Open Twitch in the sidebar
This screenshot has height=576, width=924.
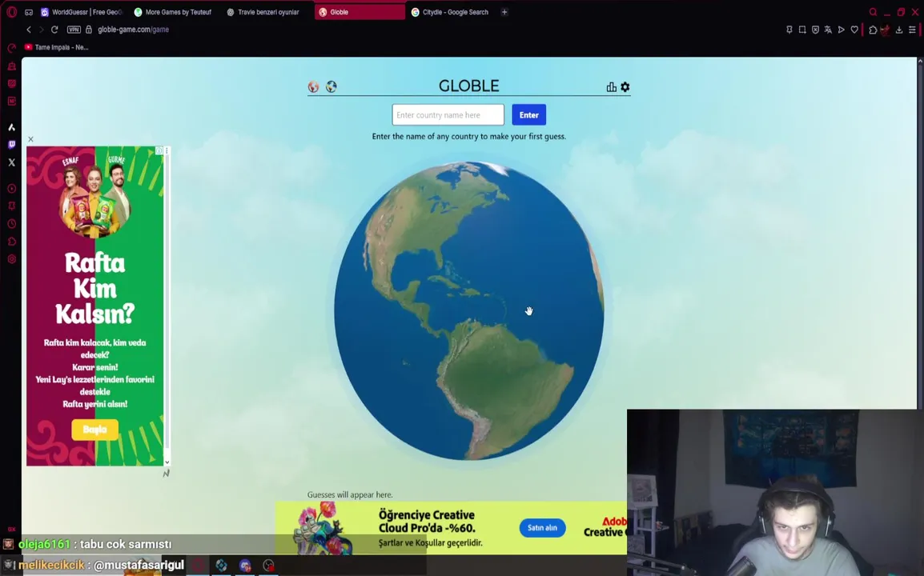[x=12, y=144]
